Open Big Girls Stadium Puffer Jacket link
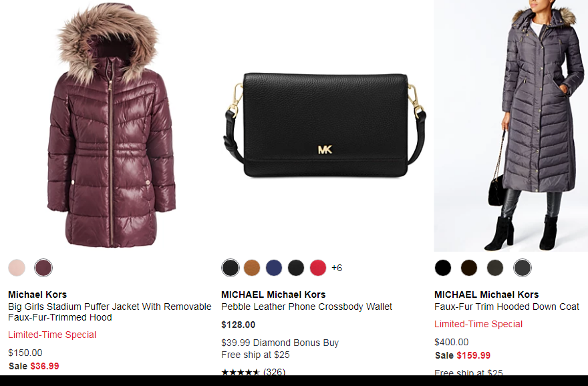This screenshot has height=386, width=588. click(x=110, y=312)
